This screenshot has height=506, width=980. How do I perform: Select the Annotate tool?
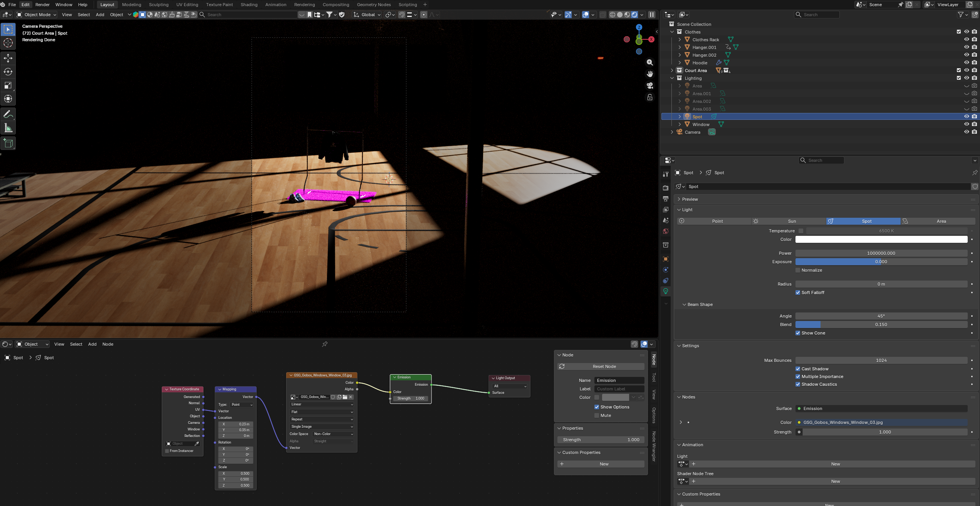[x=8, y=114]
